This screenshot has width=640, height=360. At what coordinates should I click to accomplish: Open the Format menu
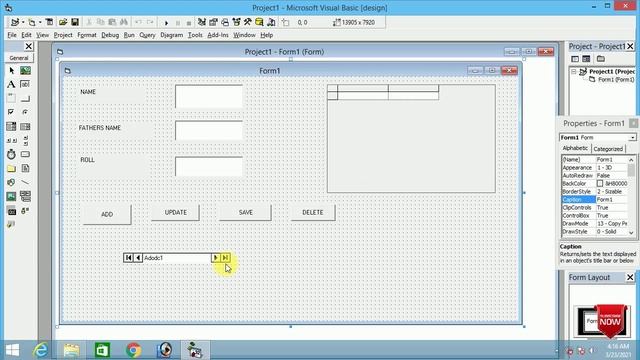87,35
